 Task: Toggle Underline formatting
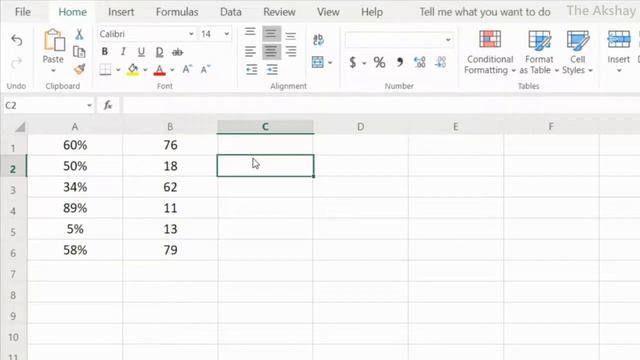[x=141, y=52]
